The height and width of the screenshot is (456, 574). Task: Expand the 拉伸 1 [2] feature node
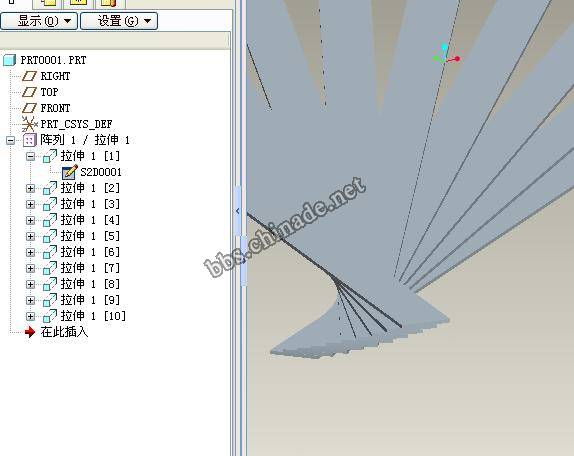click(x=31, y=188)
